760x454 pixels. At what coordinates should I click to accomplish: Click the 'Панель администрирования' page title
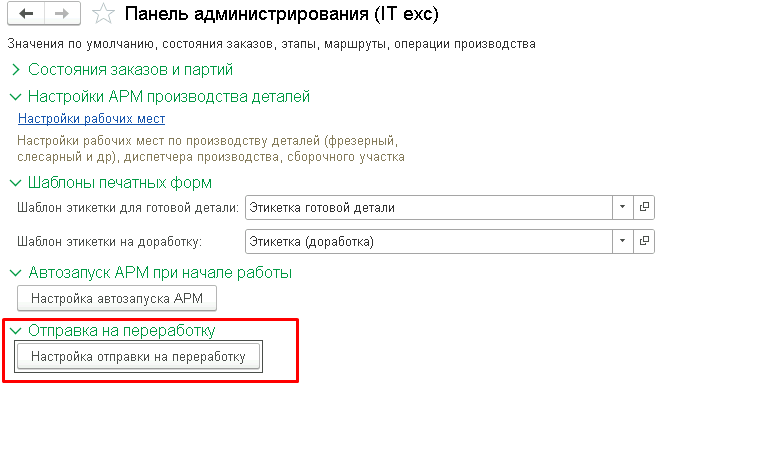281,15
